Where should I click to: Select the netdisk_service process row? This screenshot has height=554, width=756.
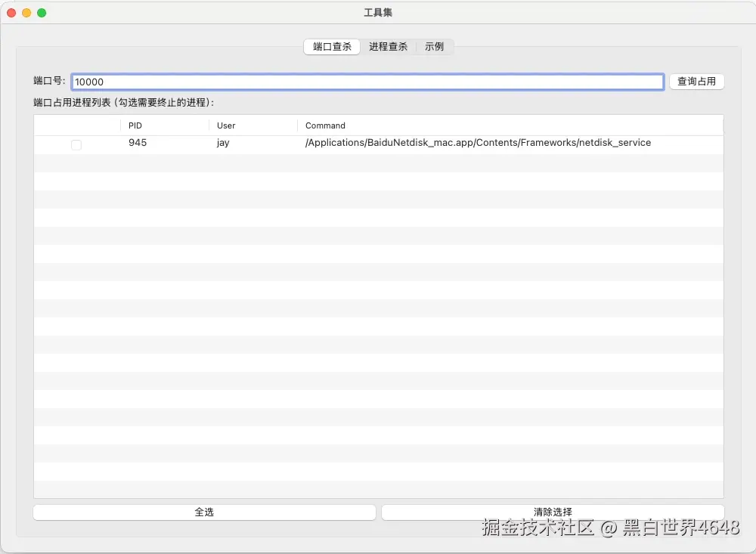[454, 143]
